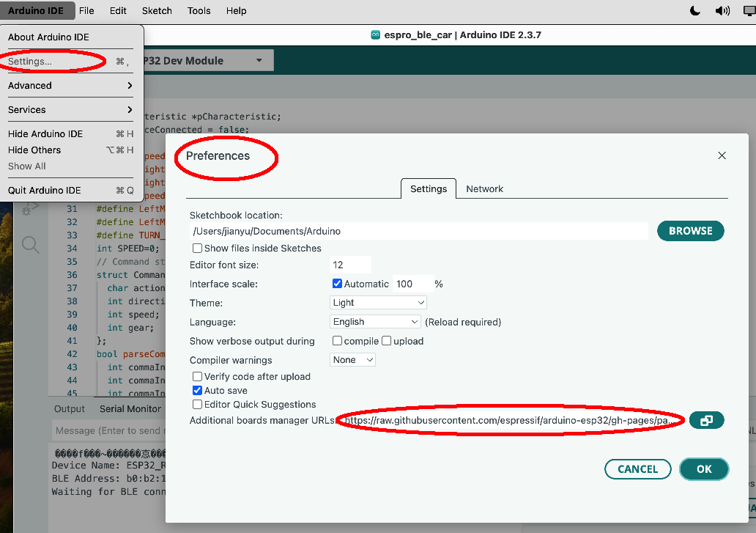Open the volume control in menu bar
Screen dimensions: 756x533
(722, 10)
